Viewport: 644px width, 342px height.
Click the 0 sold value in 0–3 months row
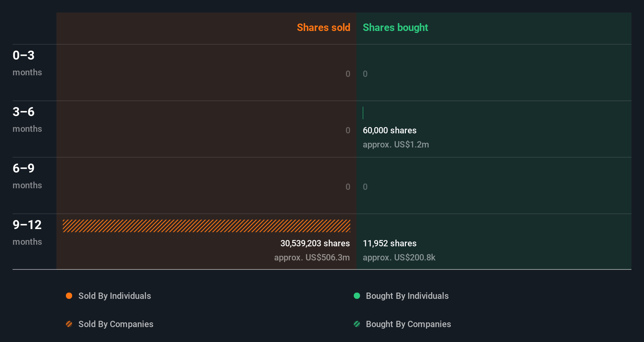coord(348,74)
